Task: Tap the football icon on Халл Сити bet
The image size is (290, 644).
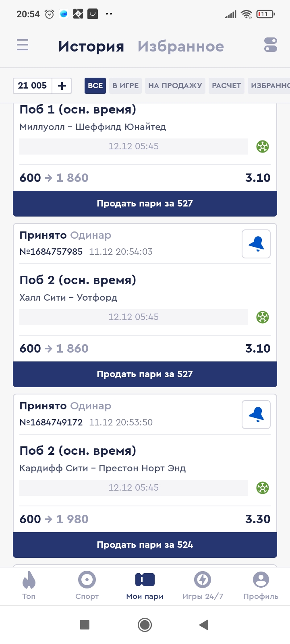Action: (263, 317)
